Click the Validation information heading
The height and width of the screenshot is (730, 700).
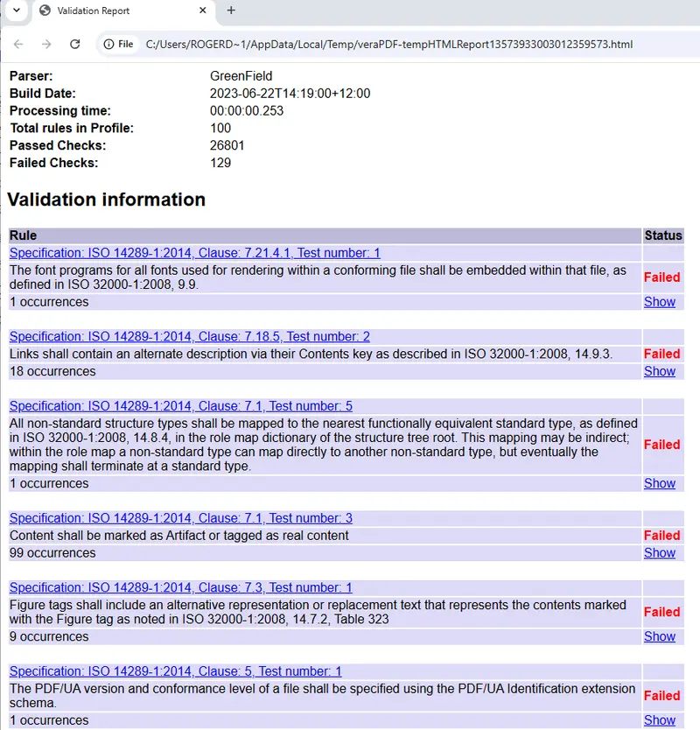tap(107, 200)
